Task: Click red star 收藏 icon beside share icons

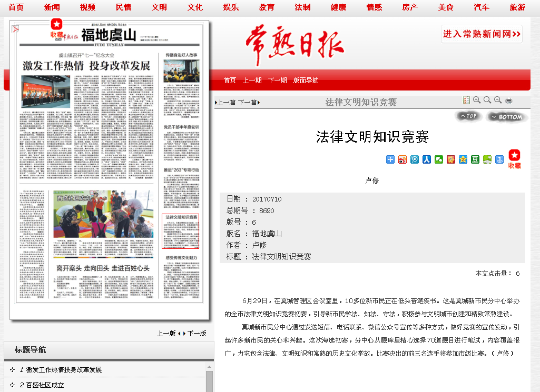Action: (x=515, y=159)
